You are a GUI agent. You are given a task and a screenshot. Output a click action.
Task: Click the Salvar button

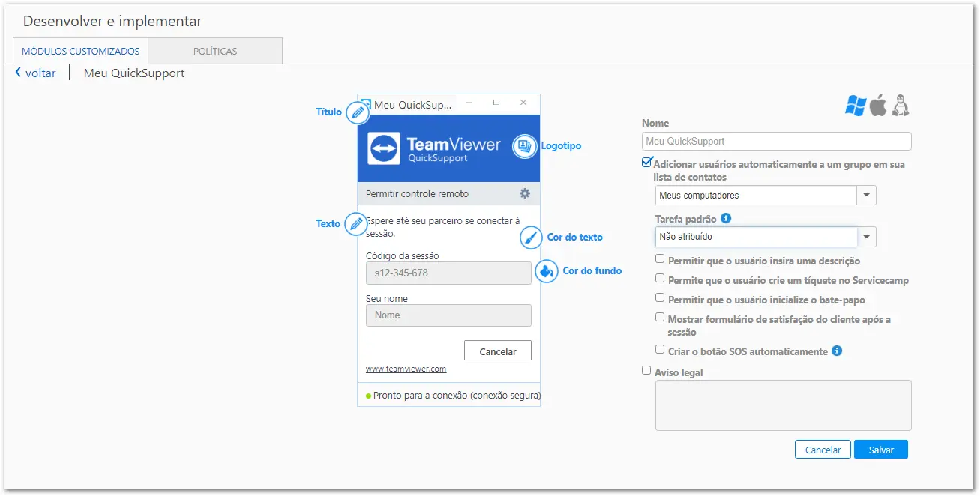[x=881, y=450]
